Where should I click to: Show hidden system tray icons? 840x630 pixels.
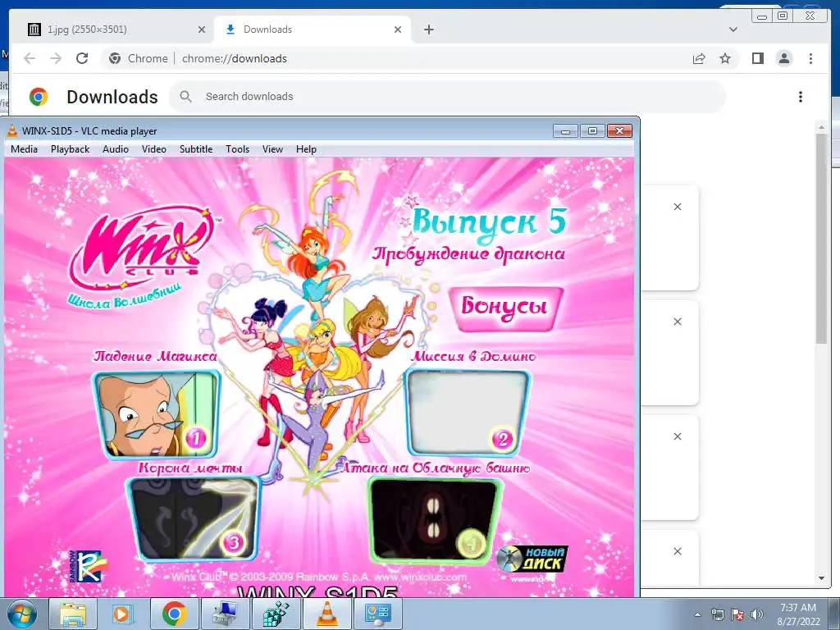click(x=697, y=614)
